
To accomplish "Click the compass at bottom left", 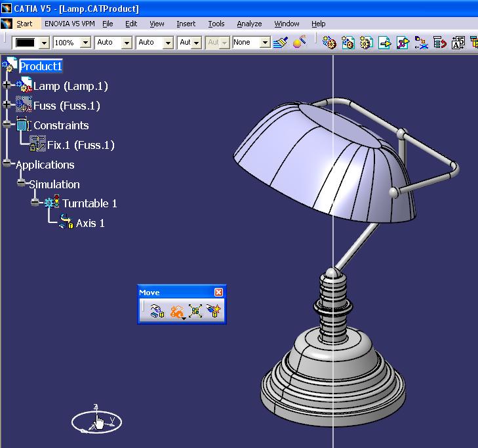I will pyautogui.click(x=96, y=420).
